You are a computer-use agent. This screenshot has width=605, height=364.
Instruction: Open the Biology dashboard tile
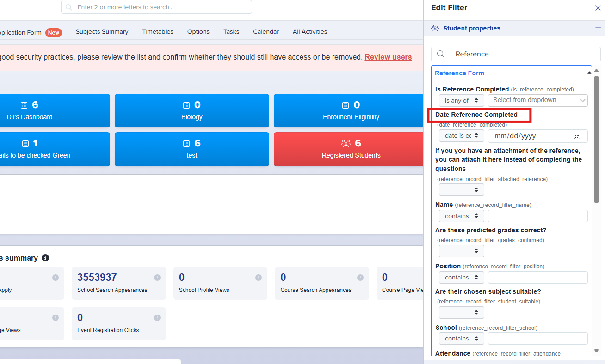(x=191, y=111)
